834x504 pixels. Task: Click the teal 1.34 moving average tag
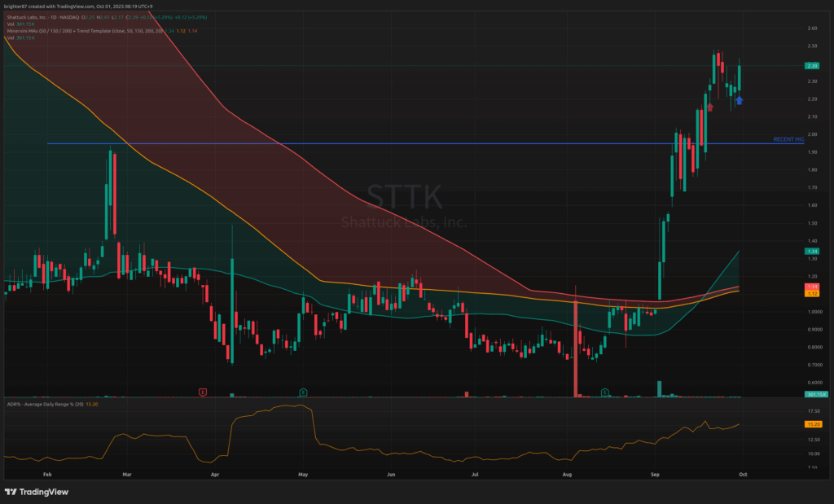coord(811,252)
